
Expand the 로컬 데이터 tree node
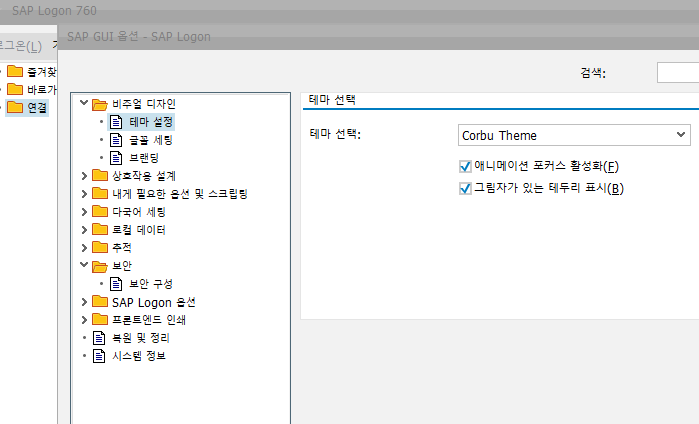pyautogui.click(x=84, y=230)
